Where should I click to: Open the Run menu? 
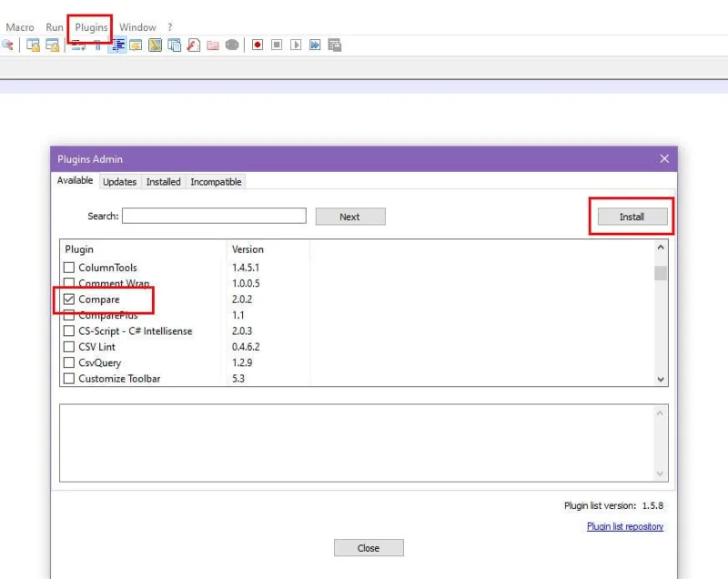coord(55,27)
